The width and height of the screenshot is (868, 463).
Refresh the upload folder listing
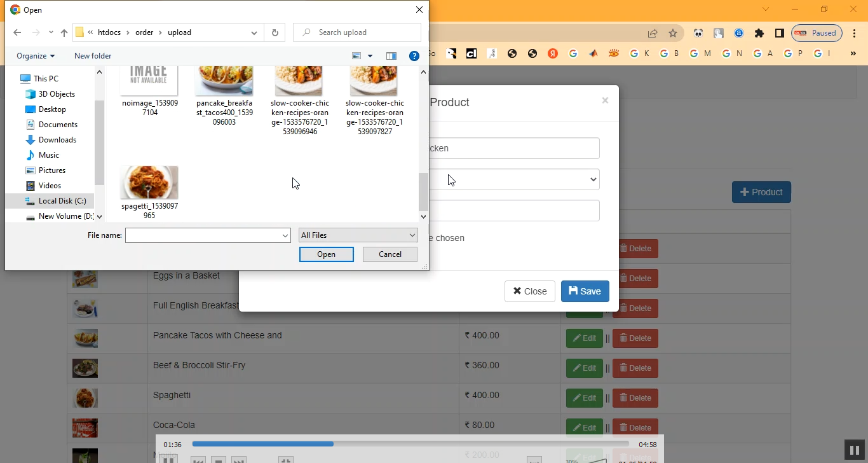point(275,32)
